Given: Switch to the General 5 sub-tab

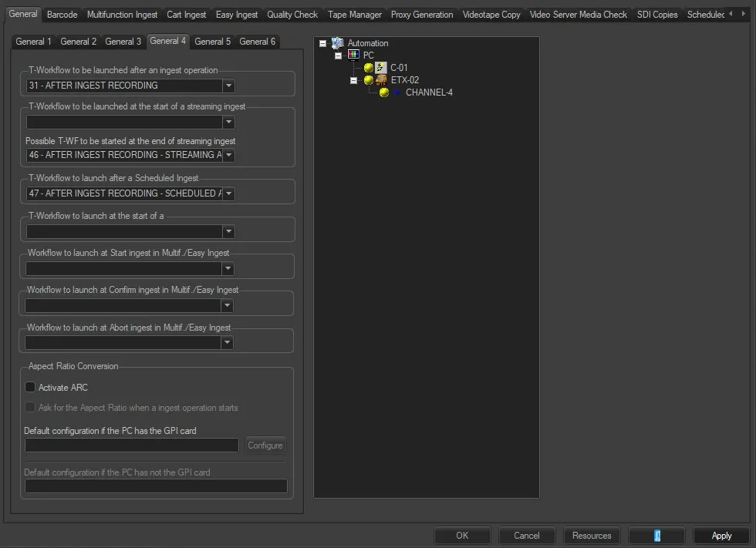Looking at the screenshot, I should point(212,42).
